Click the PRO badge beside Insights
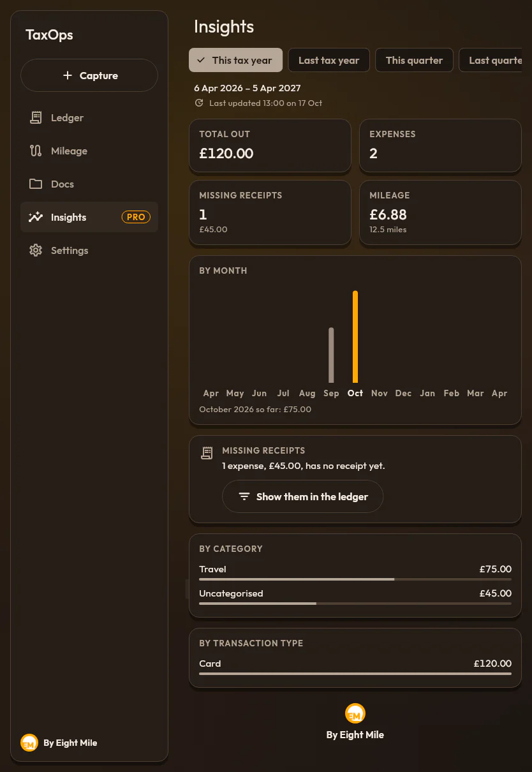This screenshot has height=772, width=532. pos(136,217)
